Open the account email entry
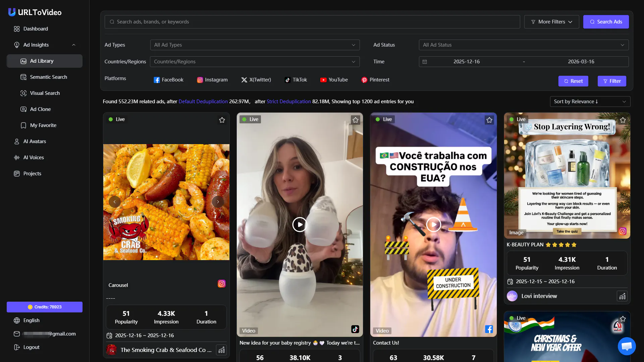 pos(45,334)
